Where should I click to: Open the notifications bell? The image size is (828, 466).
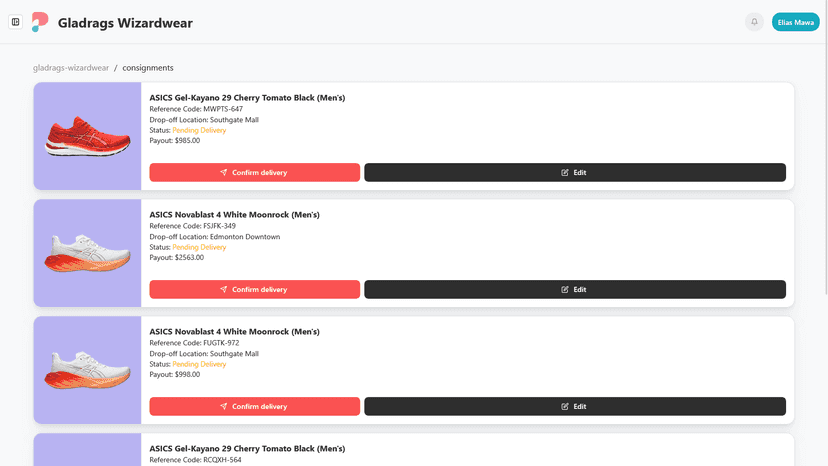[x=754, y=22]
